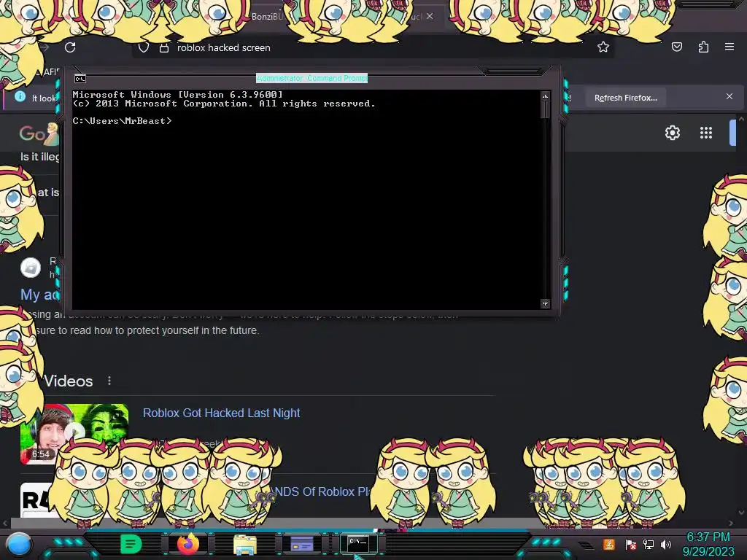Image resolution: width=747 pixels, height=560 pixels.
Task: Open the 'NDS Of Roblox' video link
Action: point(322,491)
